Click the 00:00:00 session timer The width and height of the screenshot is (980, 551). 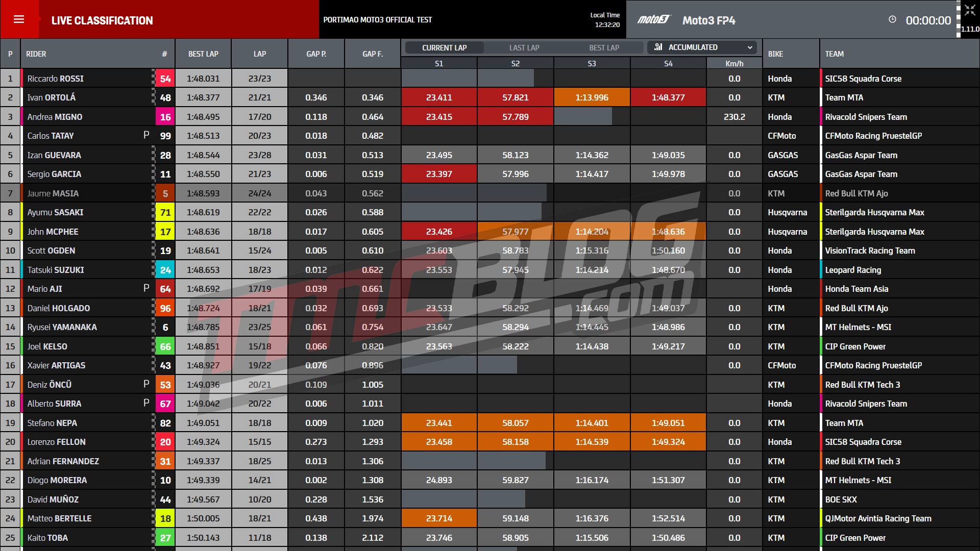pos(928,20)
